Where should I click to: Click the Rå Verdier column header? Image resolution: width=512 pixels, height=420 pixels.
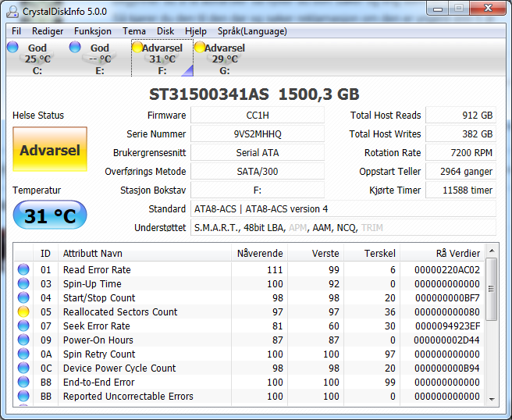pyautogui.click(x=442, y=253)
